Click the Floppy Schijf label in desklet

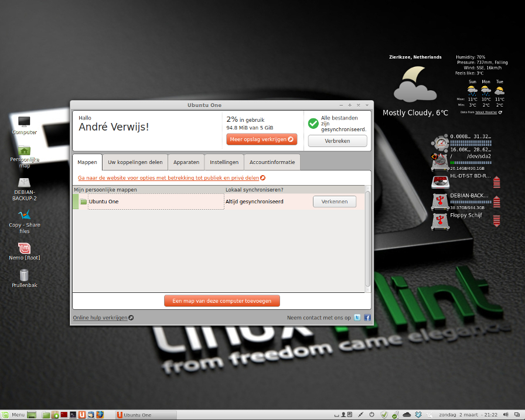point(466,215)
